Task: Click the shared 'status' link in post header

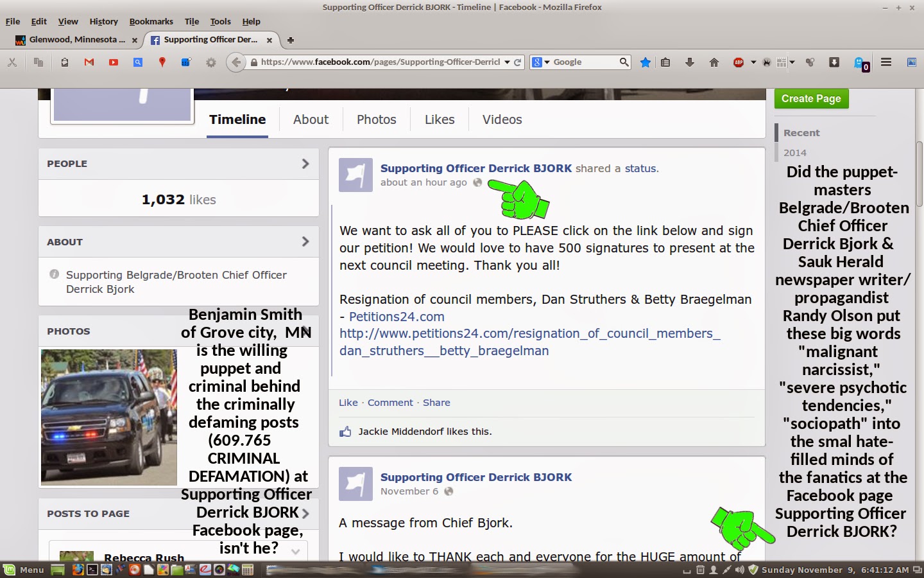Action: tap(640, 168)
